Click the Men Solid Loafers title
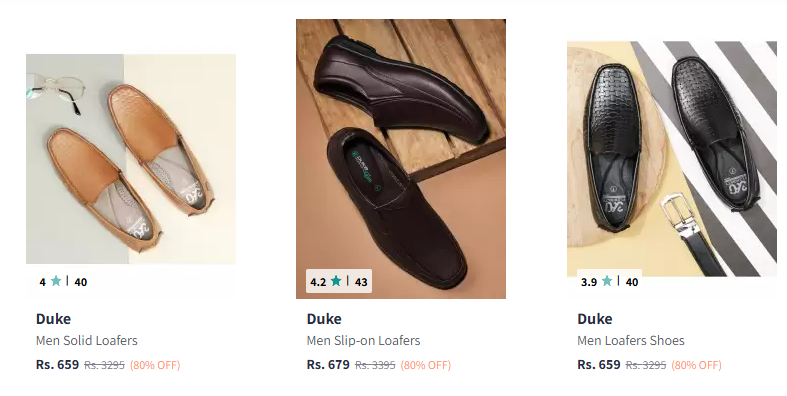 (x=86, y=340)
